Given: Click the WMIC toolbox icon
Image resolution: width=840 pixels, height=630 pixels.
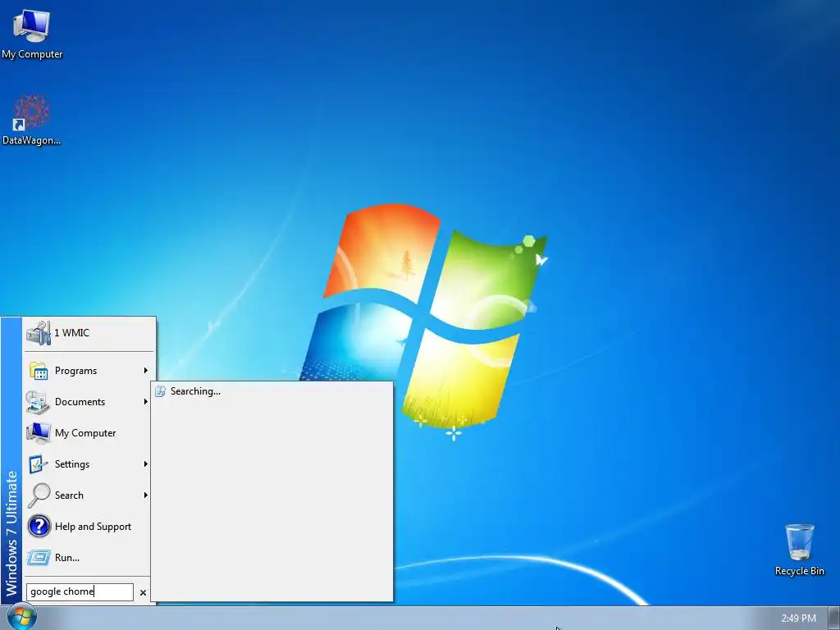Looking at the screenshot, I should click(39, 333).
